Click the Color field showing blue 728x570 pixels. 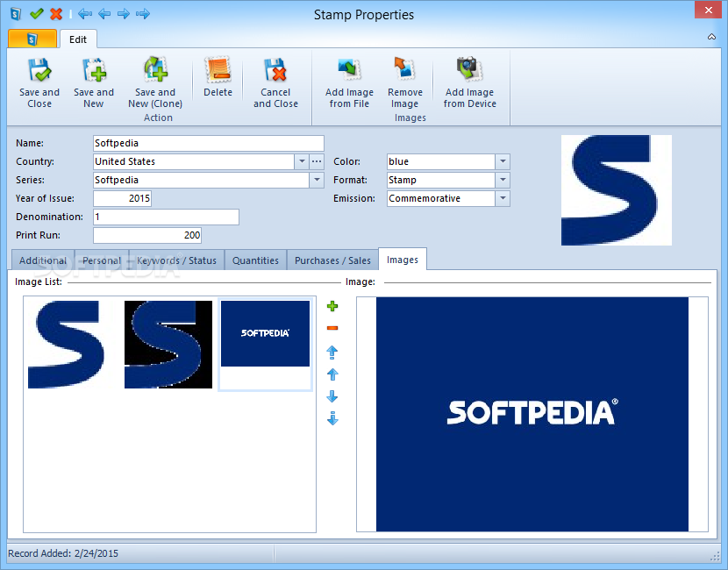point(440,161)
